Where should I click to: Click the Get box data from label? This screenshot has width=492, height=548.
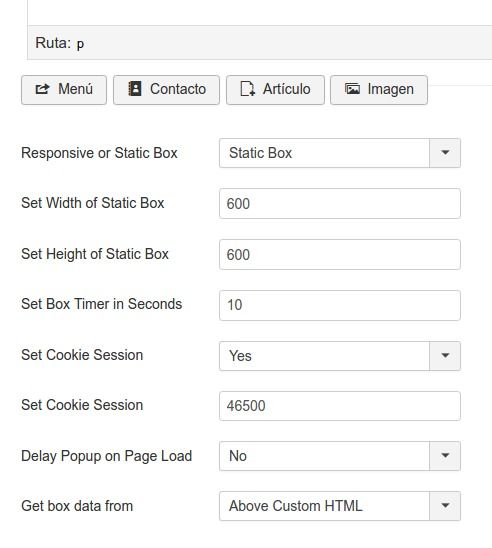(x=77, y=506)
